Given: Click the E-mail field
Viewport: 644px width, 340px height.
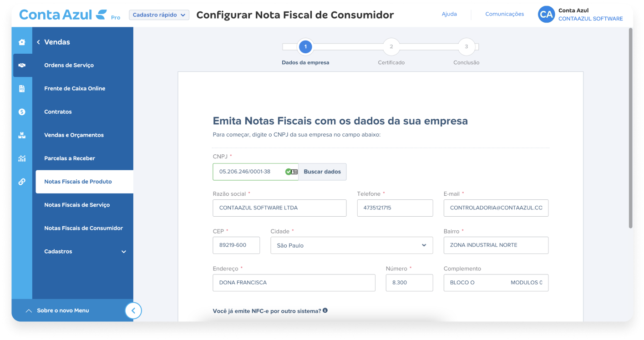Looking at the screenshot, I should pyautogui.click(x=496, y=208).
